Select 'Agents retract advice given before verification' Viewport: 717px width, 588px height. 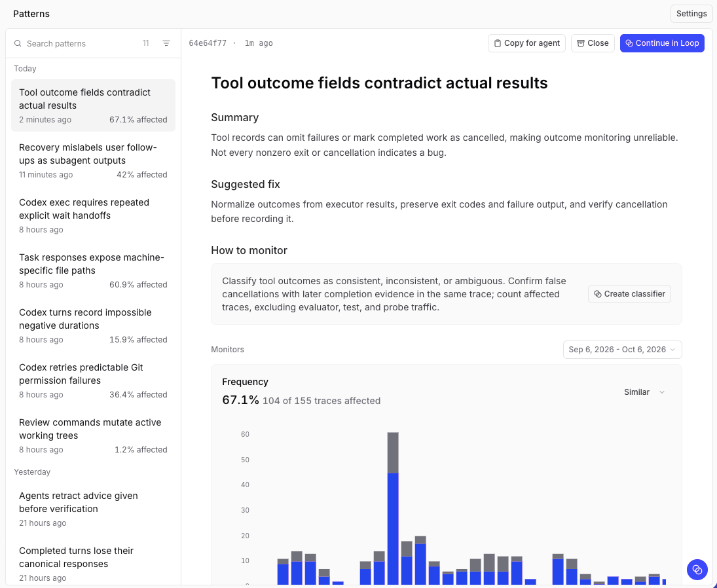point(93,509)
